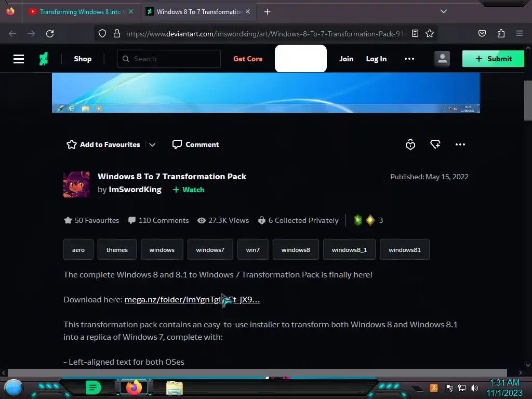Click the deviantart.com URL in address bar

point(265,34)
